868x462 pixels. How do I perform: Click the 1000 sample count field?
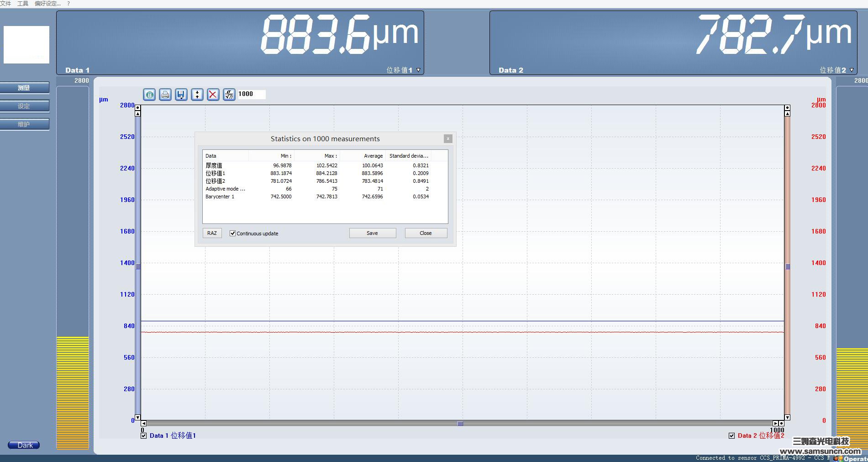[x=251, y=94]
